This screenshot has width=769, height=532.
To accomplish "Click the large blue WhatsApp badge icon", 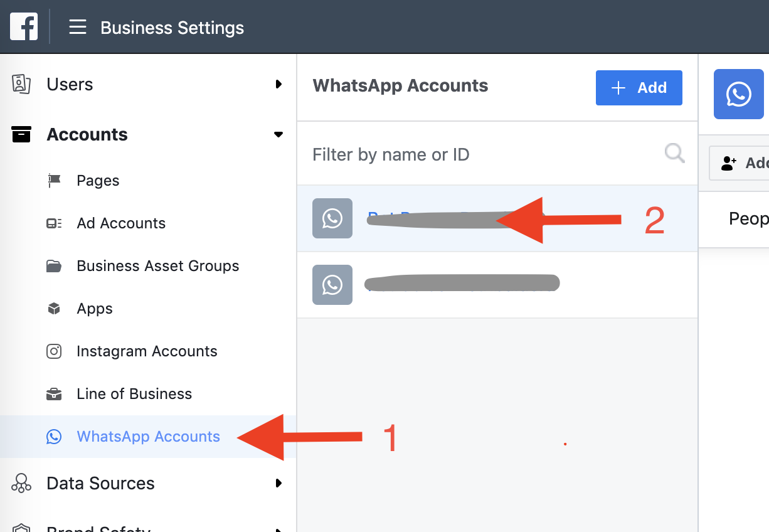I will 739,94.
